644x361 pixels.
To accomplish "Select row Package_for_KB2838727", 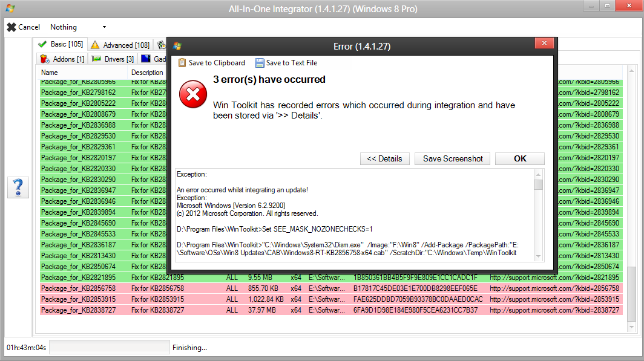I will 332,310.
